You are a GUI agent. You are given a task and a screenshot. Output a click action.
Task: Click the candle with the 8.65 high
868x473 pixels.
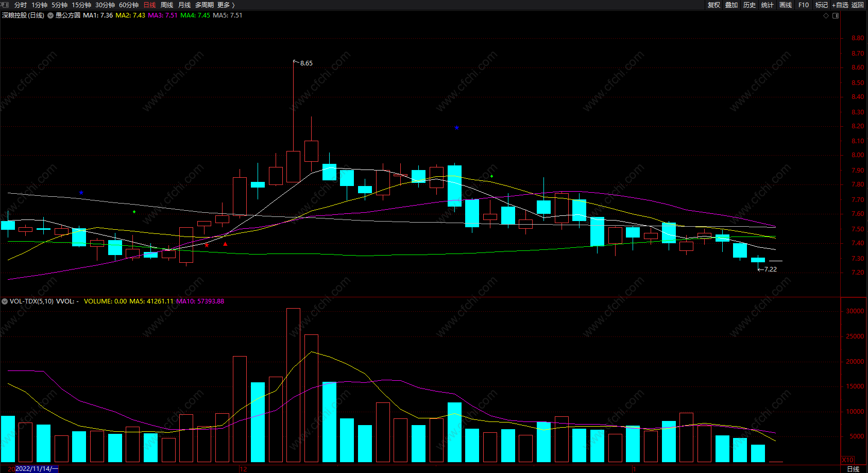coord(293,166)
